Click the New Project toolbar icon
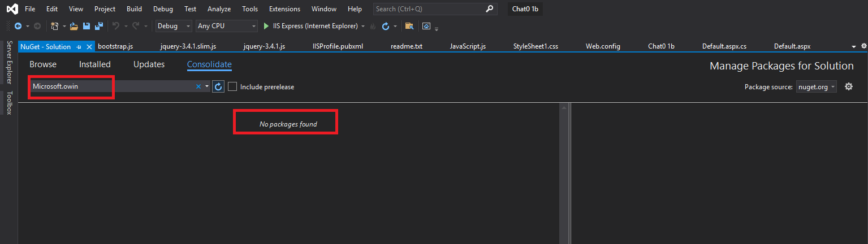The width and height of the screenshot is (868, 244). tap(55, 26)
